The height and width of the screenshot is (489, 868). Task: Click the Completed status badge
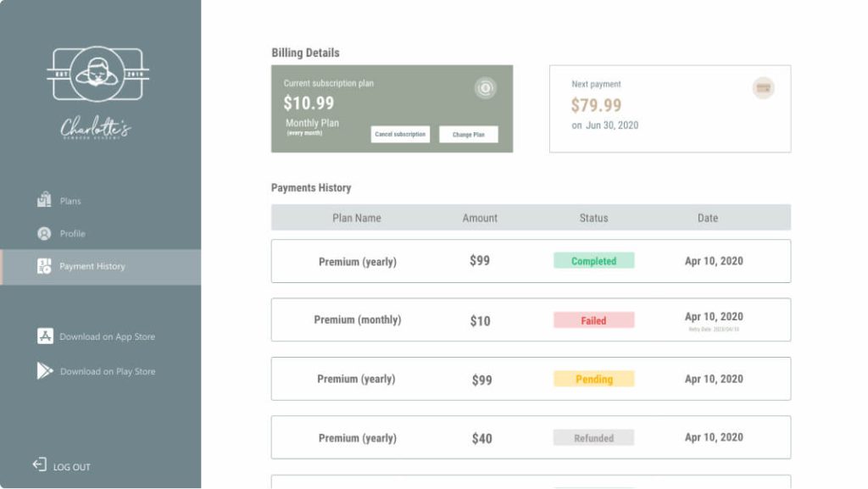pos(594,261)
